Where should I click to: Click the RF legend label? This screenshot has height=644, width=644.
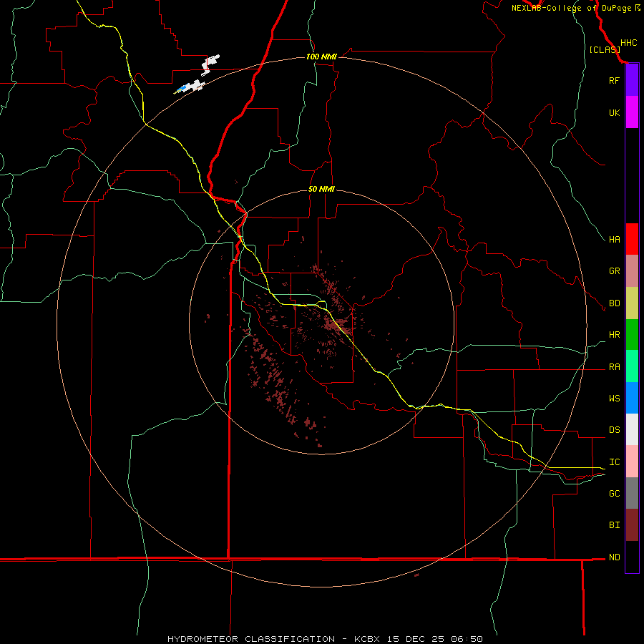point(614,80)
